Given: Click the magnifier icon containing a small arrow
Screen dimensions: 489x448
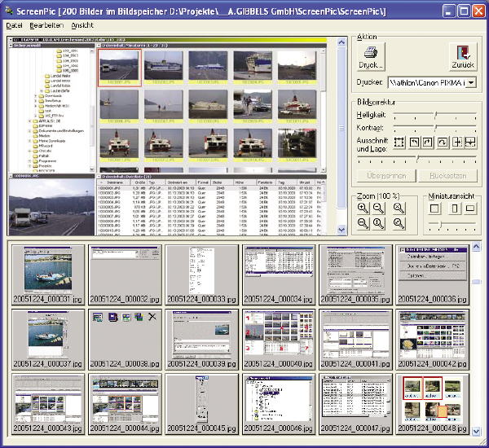Looking at the screenshot, I should 399,223.
